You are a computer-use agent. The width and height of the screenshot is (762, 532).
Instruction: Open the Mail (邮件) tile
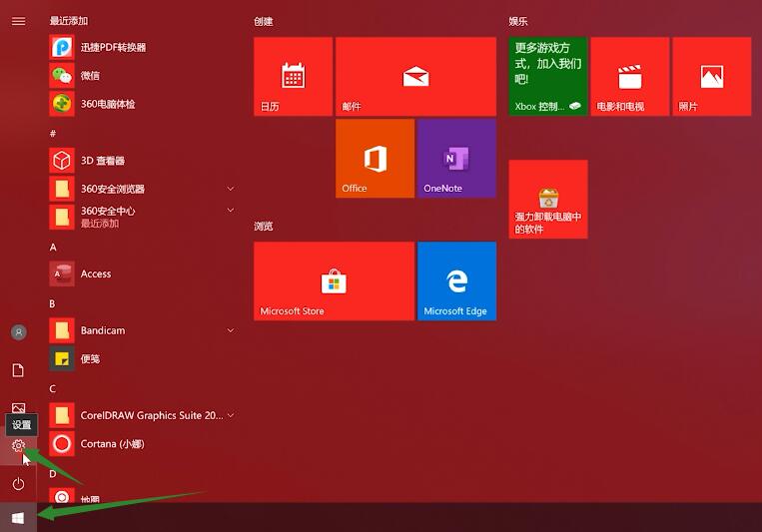(x=414, y=77)
